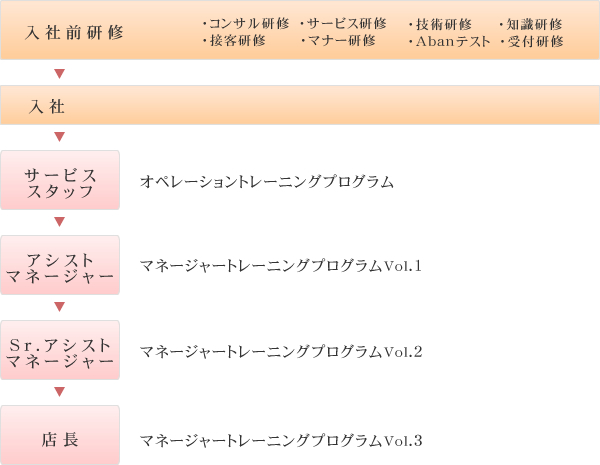Click the 受付研修 item

(x=532, y=41)
